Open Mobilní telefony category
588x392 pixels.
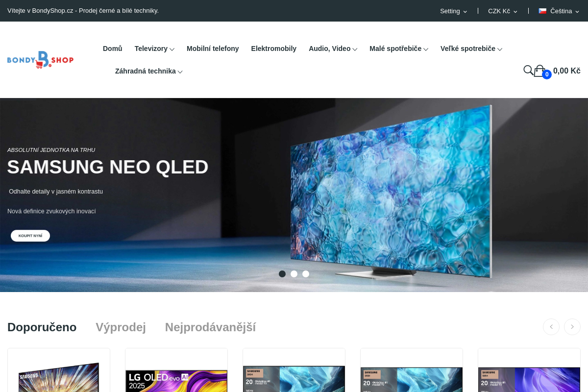tap(213, 49)
